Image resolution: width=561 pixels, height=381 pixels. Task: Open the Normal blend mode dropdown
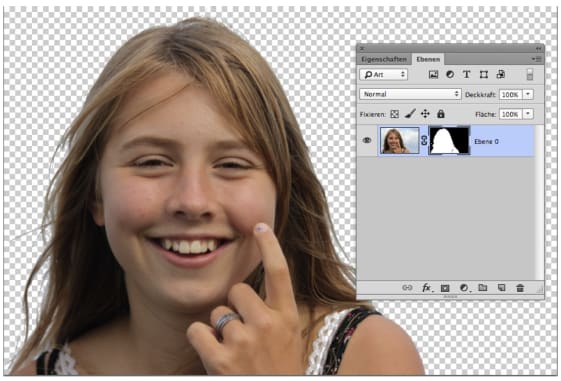click(410, 94)
